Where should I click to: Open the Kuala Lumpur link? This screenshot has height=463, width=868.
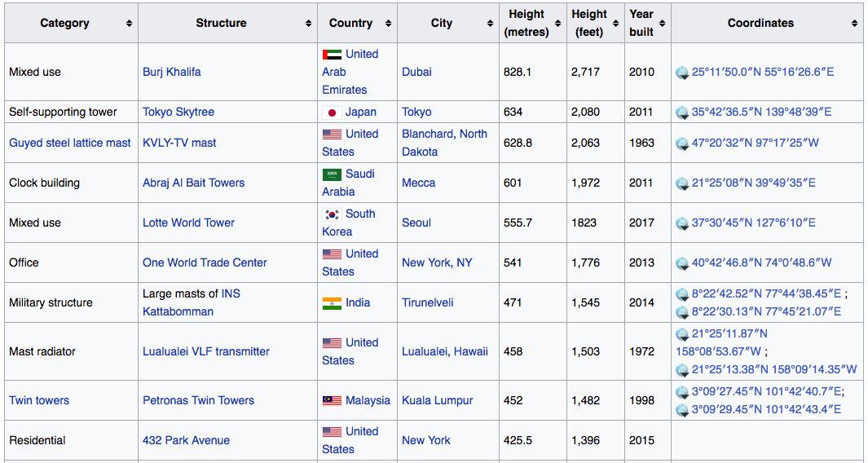pos(438,400)
